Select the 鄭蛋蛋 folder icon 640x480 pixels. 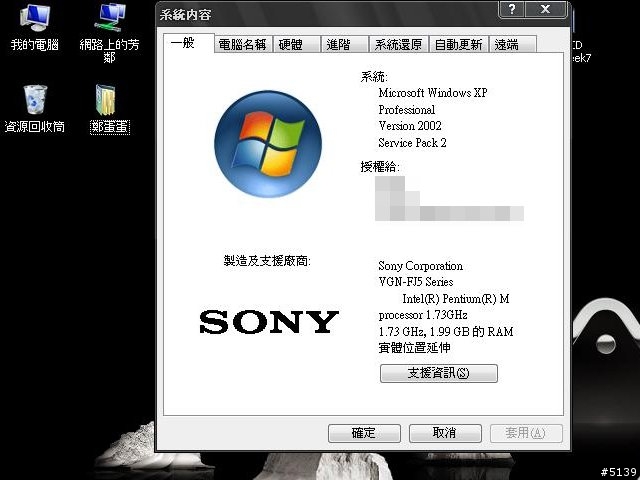pos(109,109)
